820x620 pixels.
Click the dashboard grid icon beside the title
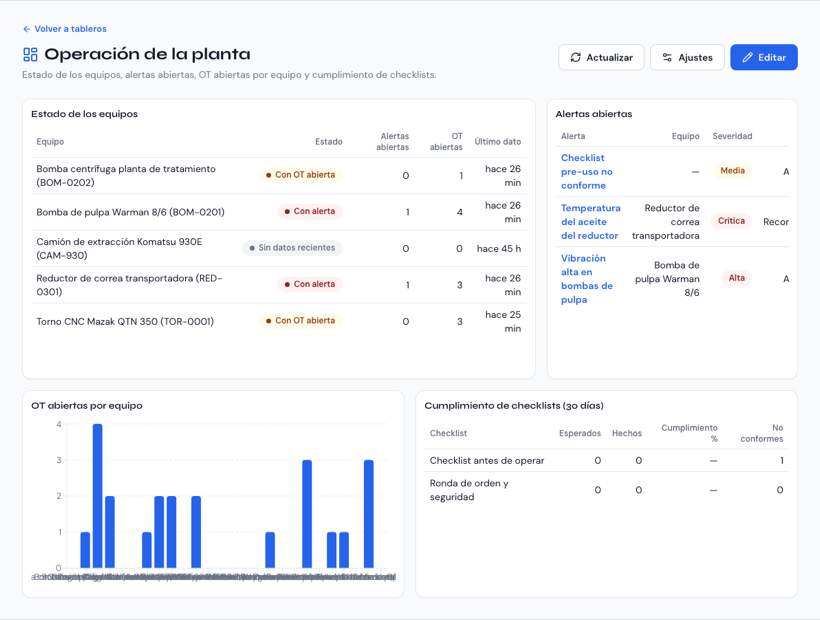click(30, 54)
